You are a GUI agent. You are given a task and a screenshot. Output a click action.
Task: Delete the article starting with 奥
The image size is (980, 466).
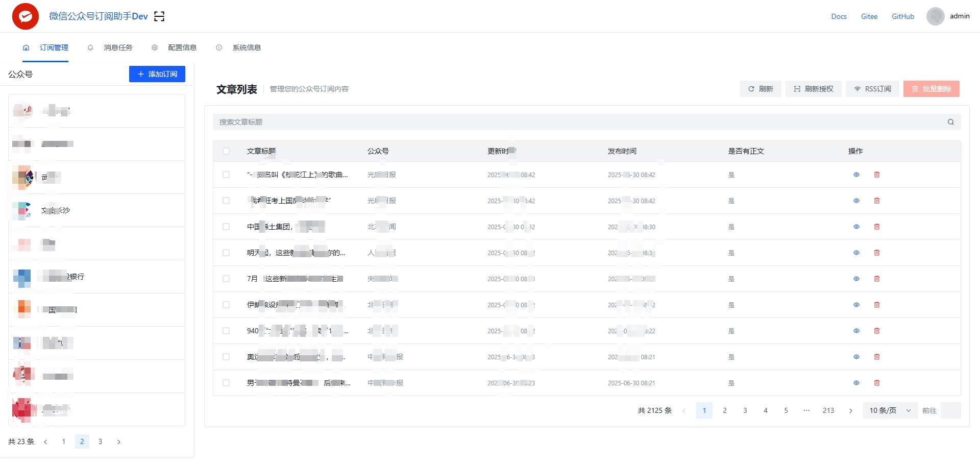pos(877,357)
